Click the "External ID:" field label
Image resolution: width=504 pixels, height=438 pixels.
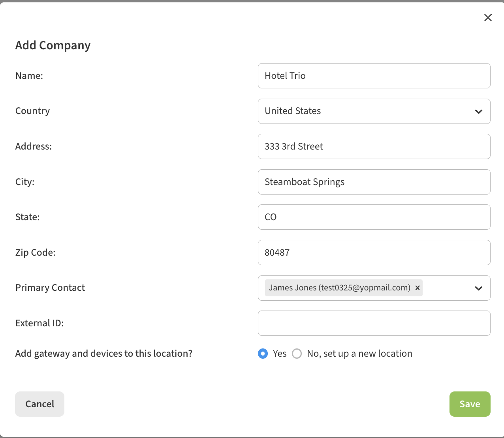(39, 323)
